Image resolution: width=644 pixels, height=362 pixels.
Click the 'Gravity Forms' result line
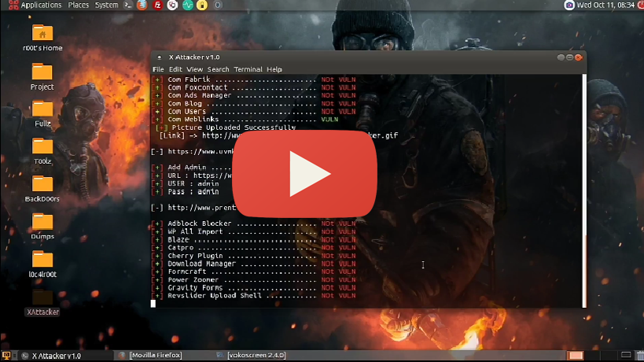coord(253,287)
